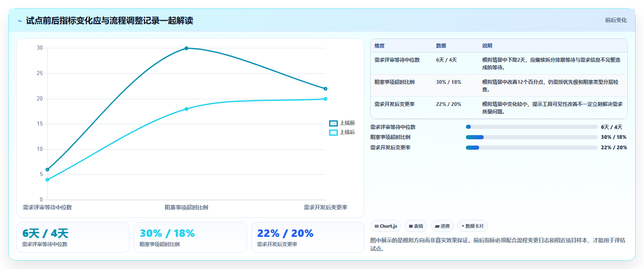Image resolution: width=644 pixels, height=269 pixels.
Task: Click the 上线前 data point at 22
Action: point(326,89)
